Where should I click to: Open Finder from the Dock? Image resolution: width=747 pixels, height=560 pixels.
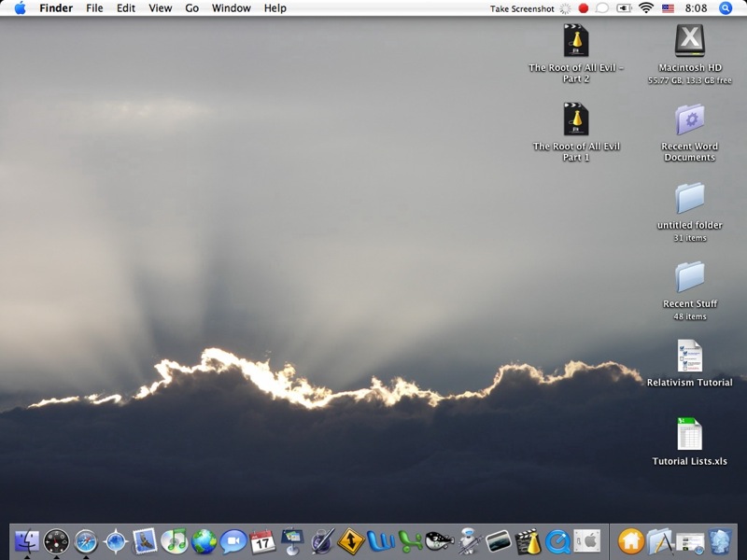tap(26, 540)
